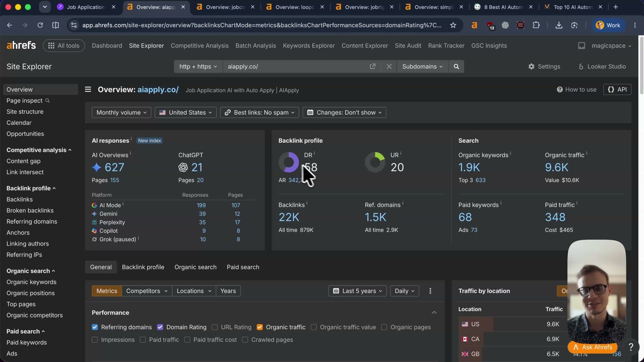Click the help question mark icon
Screen dimensions: 644x362
631,347
